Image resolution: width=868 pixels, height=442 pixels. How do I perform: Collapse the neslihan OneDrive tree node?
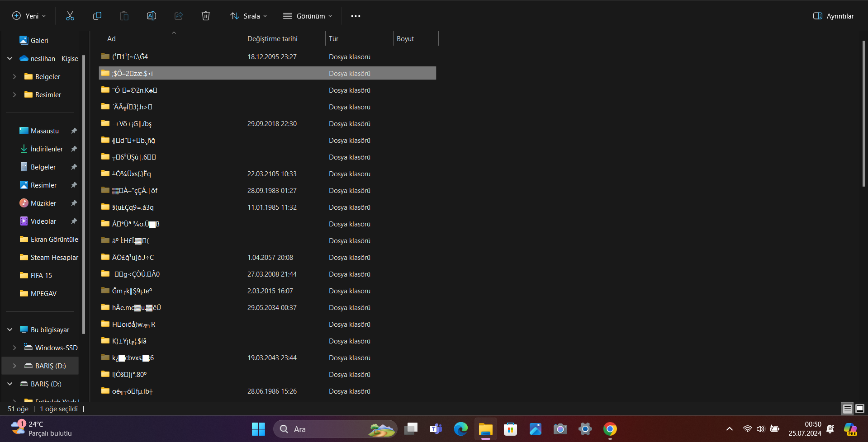pos(9,59)
